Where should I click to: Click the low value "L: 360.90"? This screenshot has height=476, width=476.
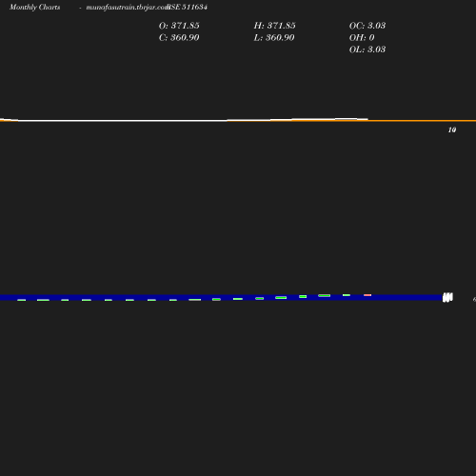274,38
